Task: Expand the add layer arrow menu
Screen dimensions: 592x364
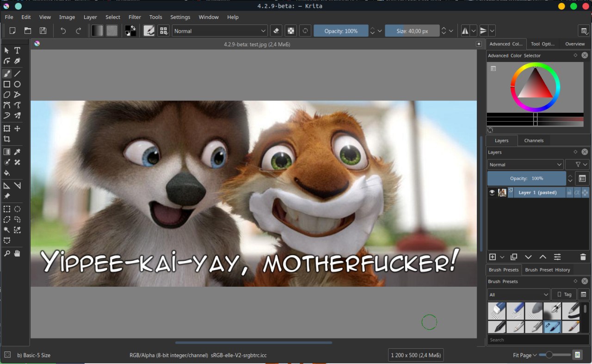Action: point(502,257)
